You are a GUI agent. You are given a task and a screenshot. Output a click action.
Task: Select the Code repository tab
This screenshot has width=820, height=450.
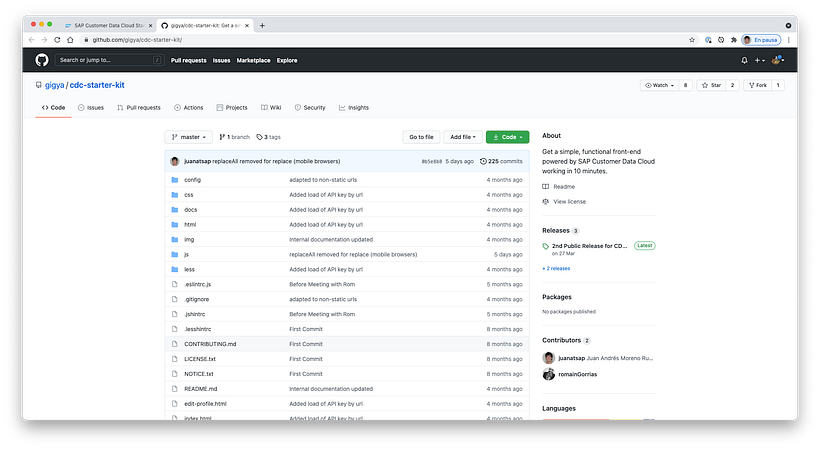(x=53, y=107)
